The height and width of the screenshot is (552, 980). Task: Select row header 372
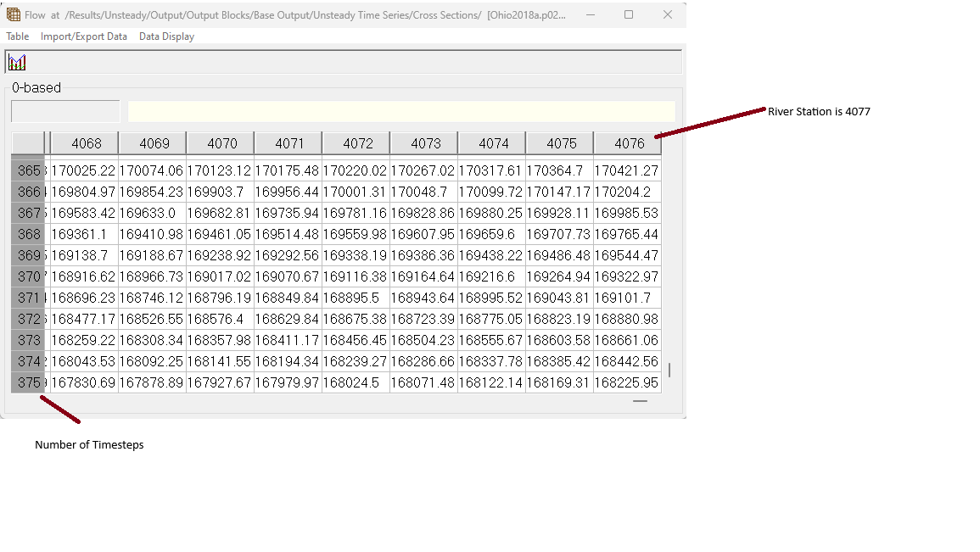(28, 319)
